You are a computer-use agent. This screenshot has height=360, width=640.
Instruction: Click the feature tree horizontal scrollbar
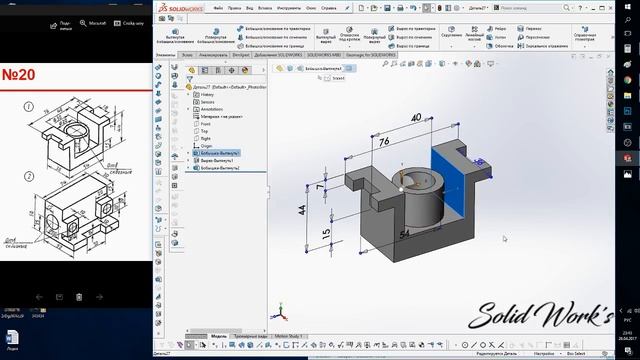[x=216, y=331]
